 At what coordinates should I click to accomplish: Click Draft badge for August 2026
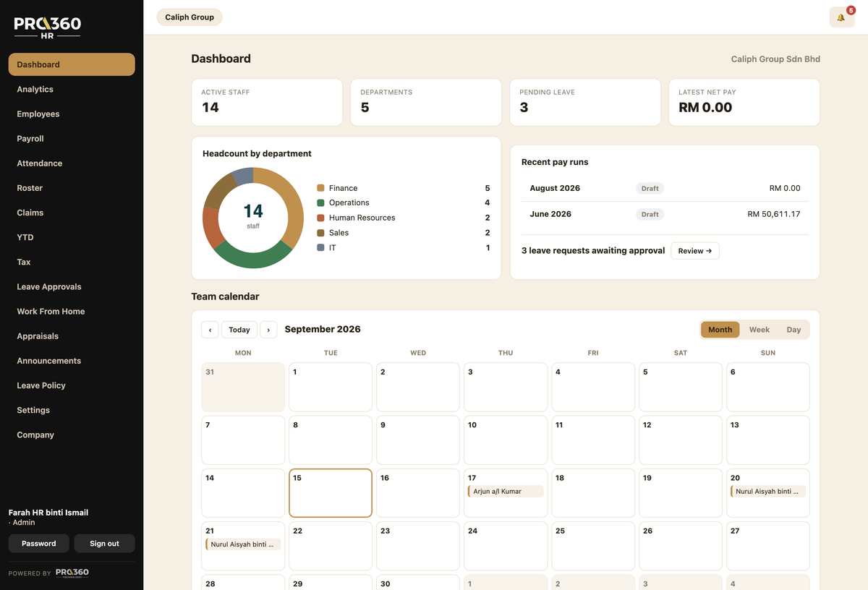click(650, 188)
